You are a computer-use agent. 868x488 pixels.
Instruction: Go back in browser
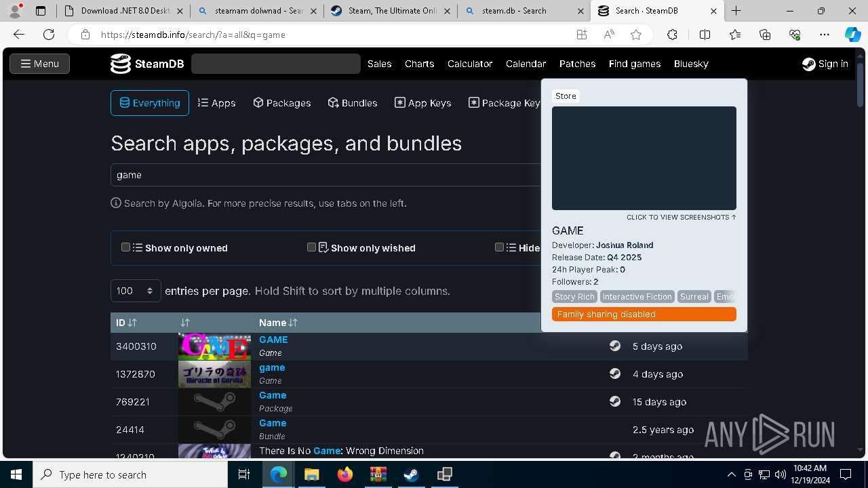19,35
